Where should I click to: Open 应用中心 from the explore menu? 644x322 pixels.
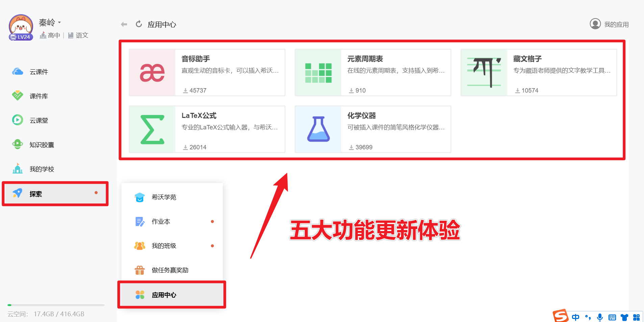pos(172,295)
